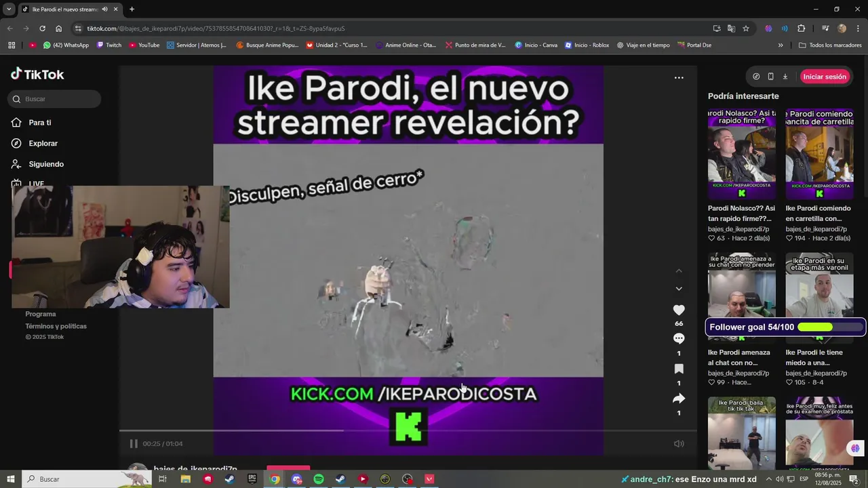Open Inicio - Roblox bookmark
Image resolution: width=868 pixels, height=488 pixels.
pyautogui.click(x=587, y=45)
